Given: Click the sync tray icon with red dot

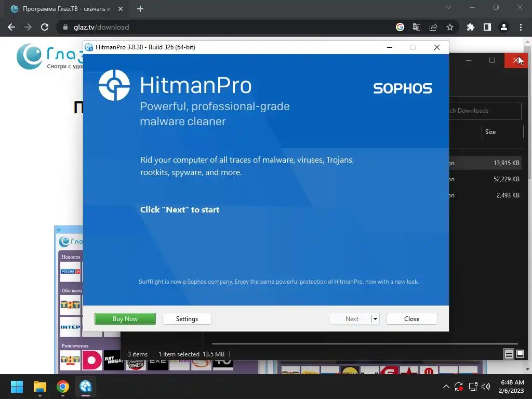Looking at the screenshot, I should 459,387.
